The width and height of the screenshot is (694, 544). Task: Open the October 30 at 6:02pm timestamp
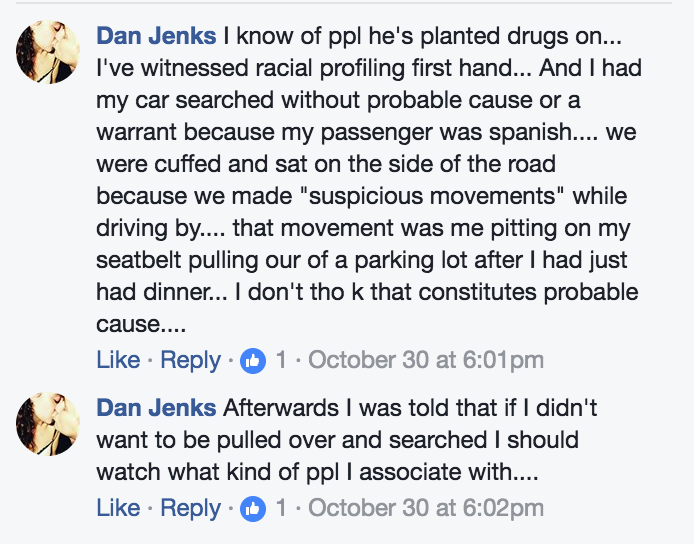click(x=426, y=508)
